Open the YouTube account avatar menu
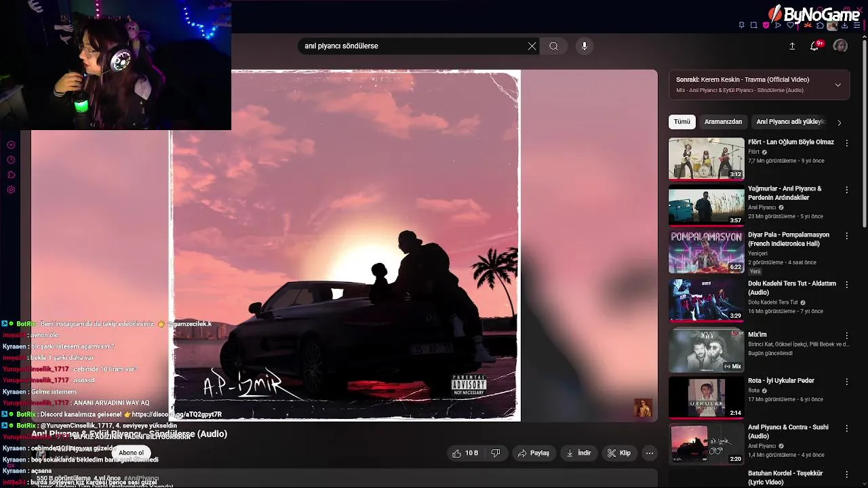 tap(840, 46)
